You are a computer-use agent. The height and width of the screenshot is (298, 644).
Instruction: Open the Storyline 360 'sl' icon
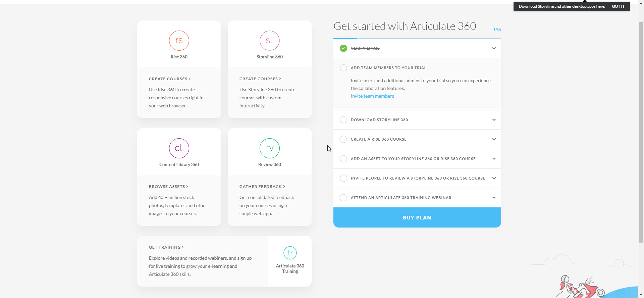tap(270, 41)
